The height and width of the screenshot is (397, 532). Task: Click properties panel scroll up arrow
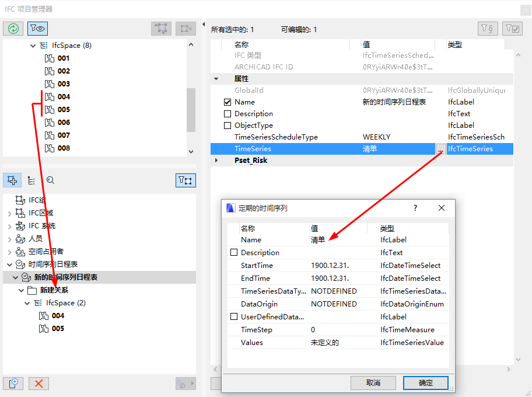tap(518, 55)
